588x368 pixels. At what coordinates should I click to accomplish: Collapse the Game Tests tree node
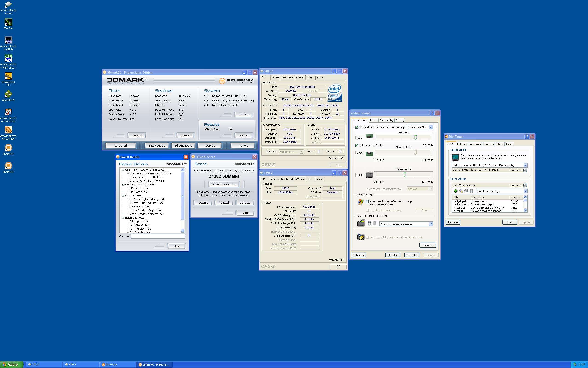pyautogui.click(x=123, y=170)
